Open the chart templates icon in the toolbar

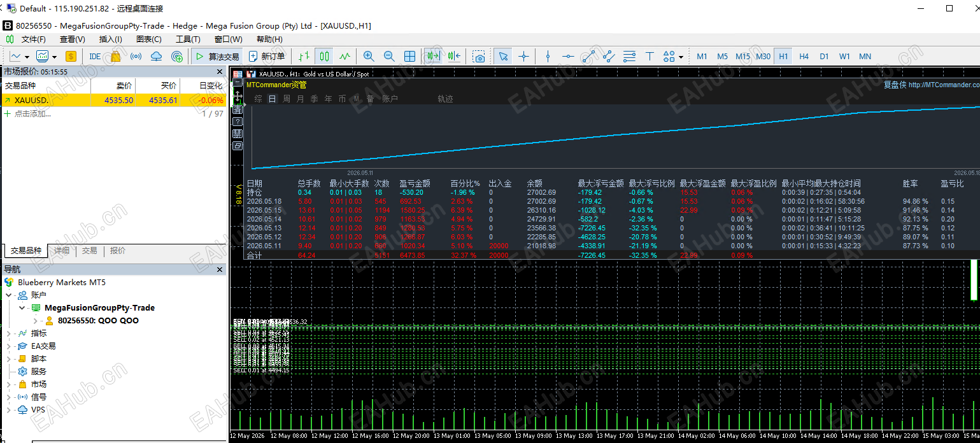coord(43,56)
